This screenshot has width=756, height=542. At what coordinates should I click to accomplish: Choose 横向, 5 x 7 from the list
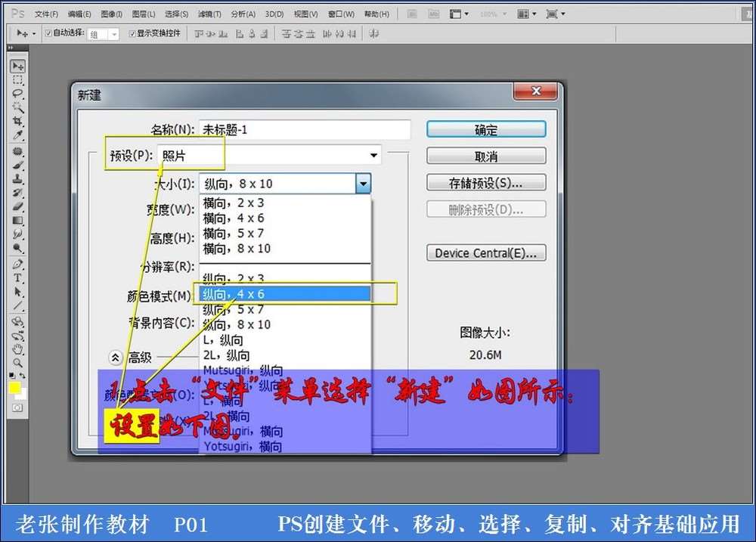pyautogui.click(x=285, y=234)
